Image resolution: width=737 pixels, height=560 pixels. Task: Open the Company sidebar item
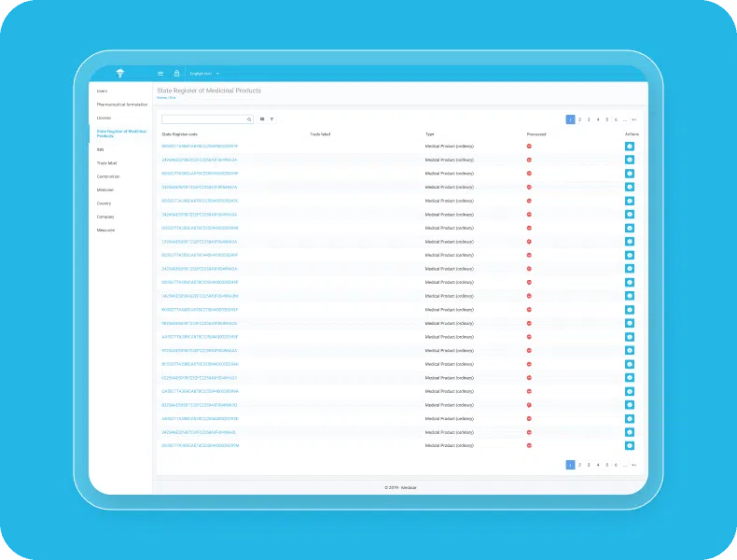click(x=105, y=217)
